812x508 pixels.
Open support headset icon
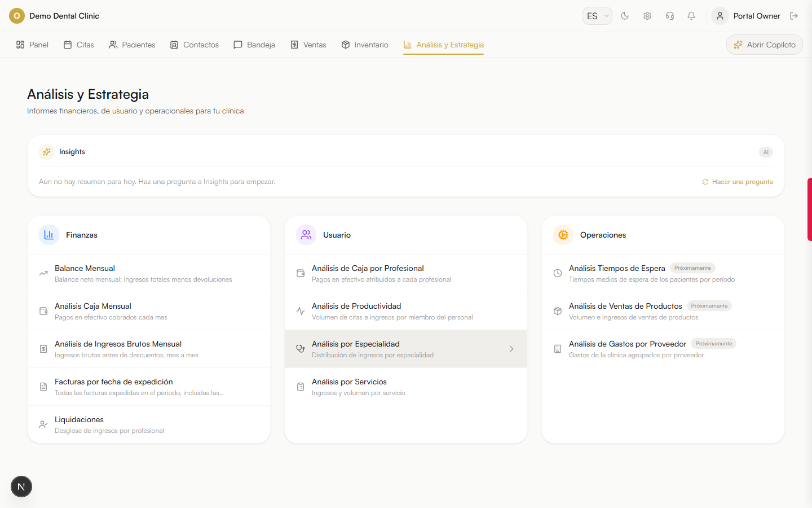pos(670,16)
